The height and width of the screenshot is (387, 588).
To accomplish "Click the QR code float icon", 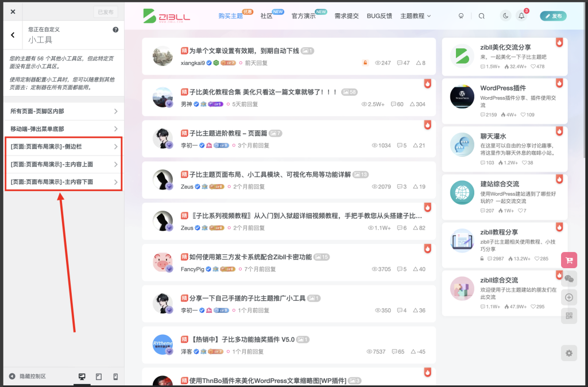I will point(569,316).
